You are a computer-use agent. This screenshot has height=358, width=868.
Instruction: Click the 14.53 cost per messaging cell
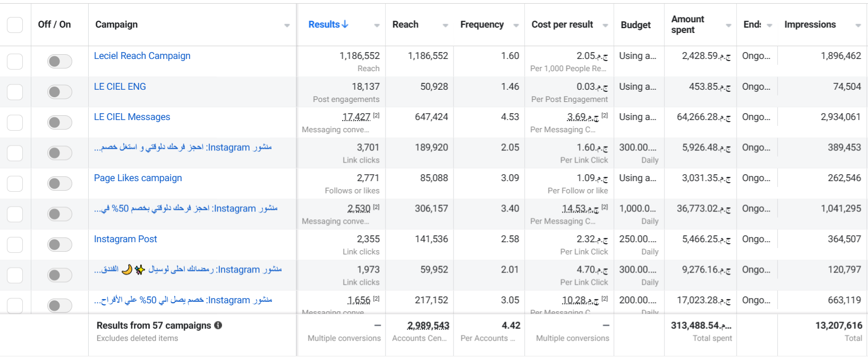click(580, 209)
